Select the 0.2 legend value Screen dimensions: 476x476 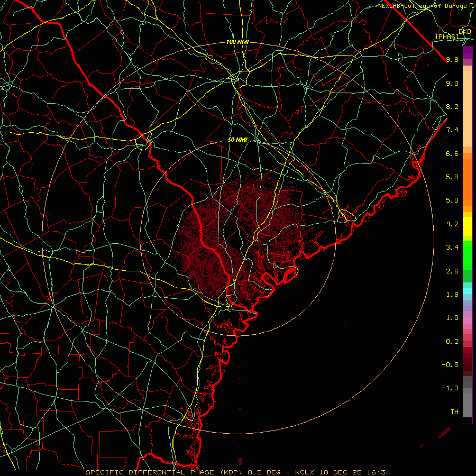click(x=452, y=341)
